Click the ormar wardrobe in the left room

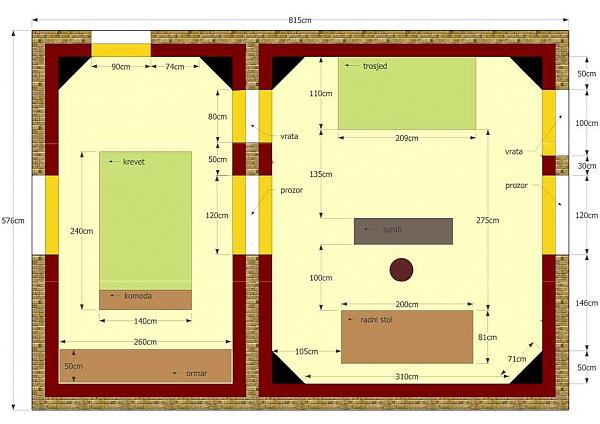click(x=145, y=365)
